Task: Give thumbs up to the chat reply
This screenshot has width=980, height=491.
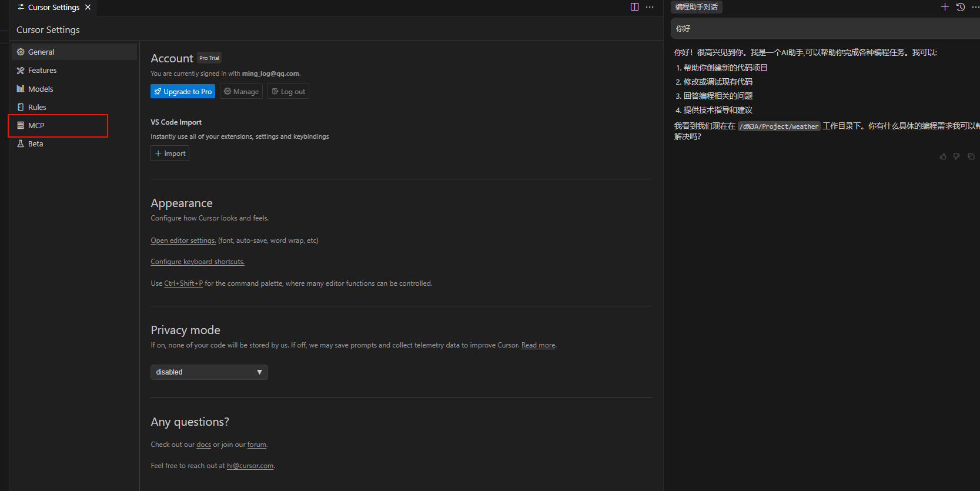Action: (943, 156)
